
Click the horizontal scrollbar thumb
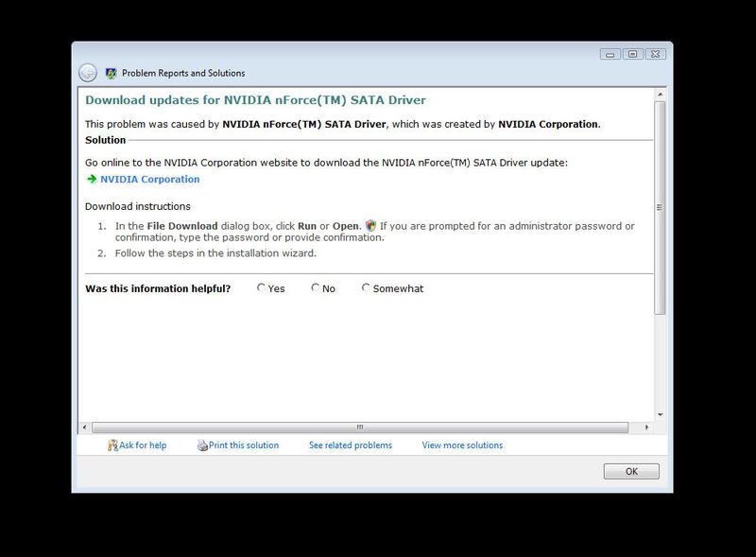(x=360, y=427)
